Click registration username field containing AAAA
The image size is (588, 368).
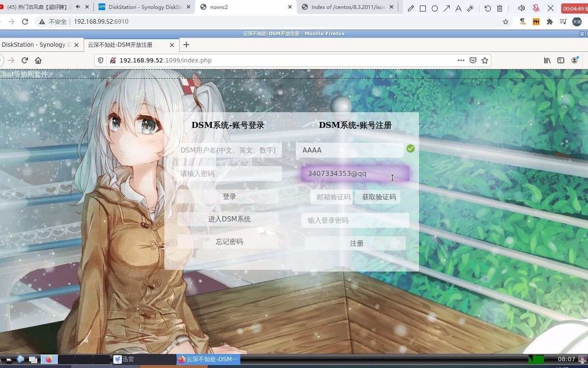(x=349, y=150)
